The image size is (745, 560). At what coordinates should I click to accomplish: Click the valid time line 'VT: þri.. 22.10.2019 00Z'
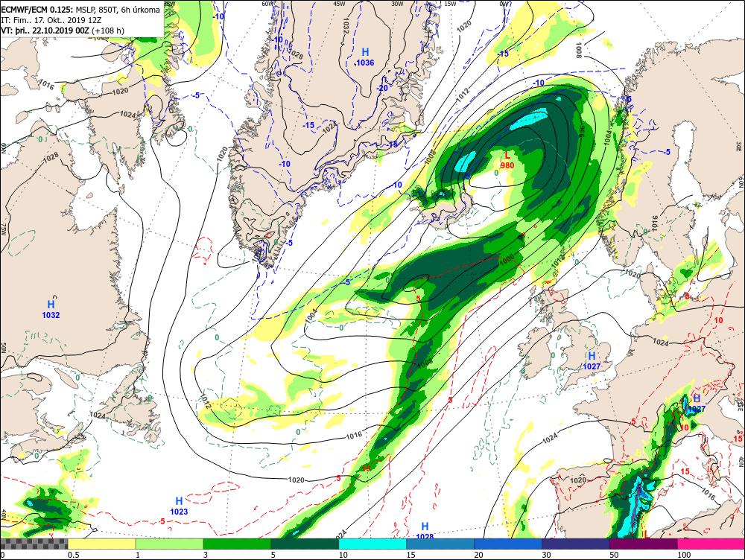pyautogui.click(x=45, y=31)
